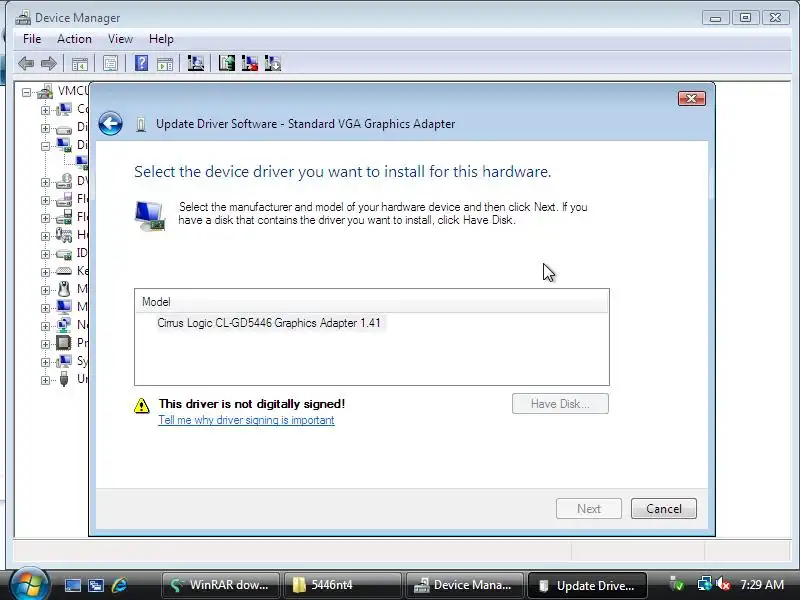Click Show Desktop in Quick Launch

[x=72, y=585]
